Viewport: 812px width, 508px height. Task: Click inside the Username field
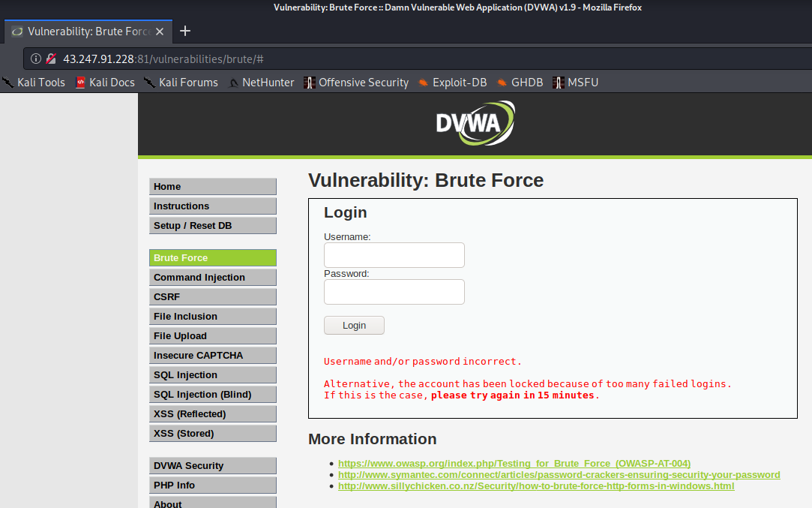coord(394,254)
